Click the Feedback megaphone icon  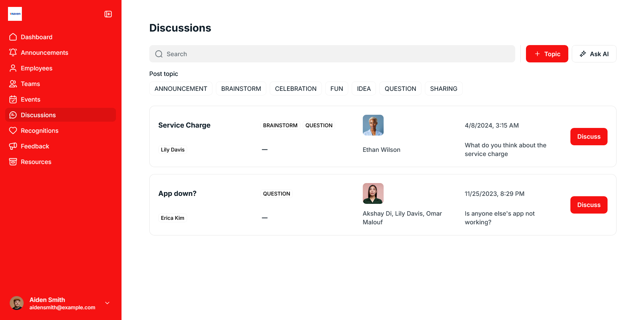13,146
